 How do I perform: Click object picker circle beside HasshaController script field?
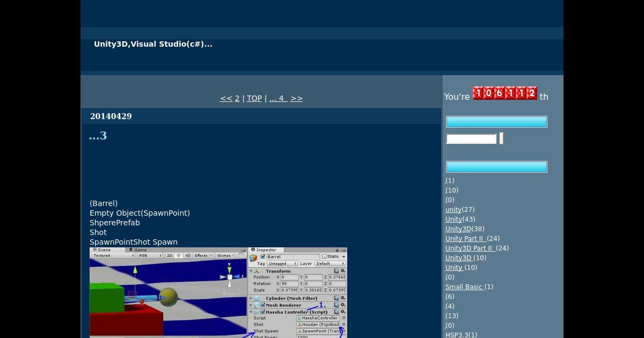pyautogui.click(x=344, y=318)
